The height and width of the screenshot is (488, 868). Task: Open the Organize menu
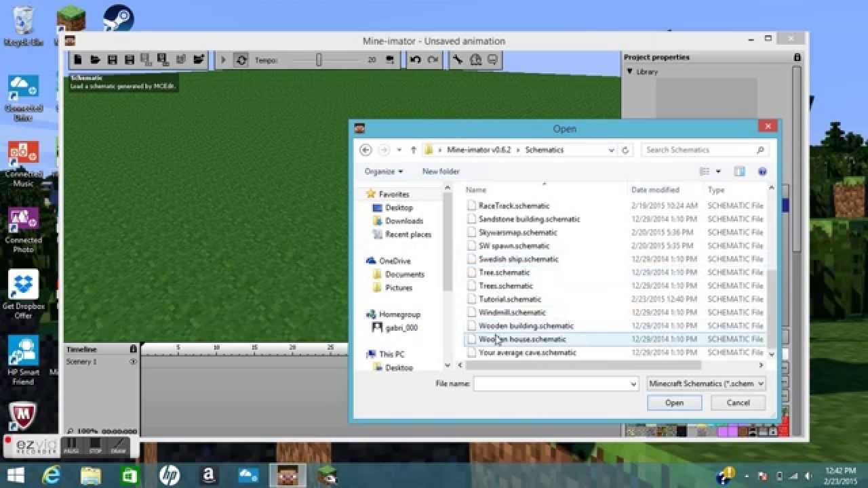(x=383, y=171)
